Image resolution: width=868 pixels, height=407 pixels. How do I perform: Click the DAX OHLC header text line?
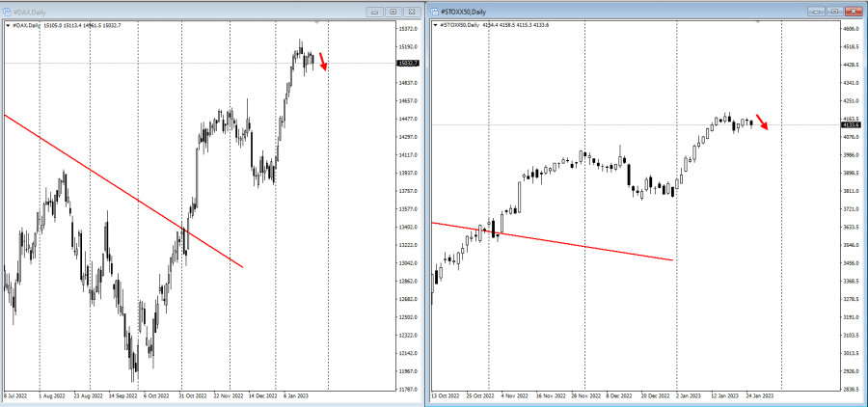(x=66, y=25)
